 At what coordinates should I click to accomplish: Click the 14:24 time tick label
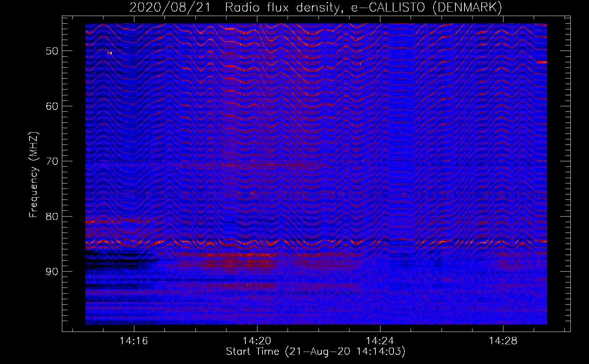(x=380, y=341)
